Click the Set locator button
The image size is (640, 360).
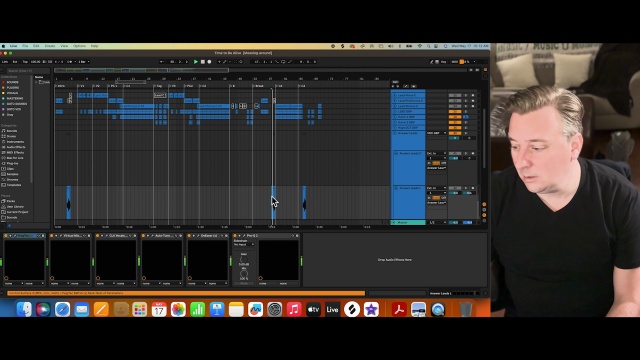tap(395, 82)
